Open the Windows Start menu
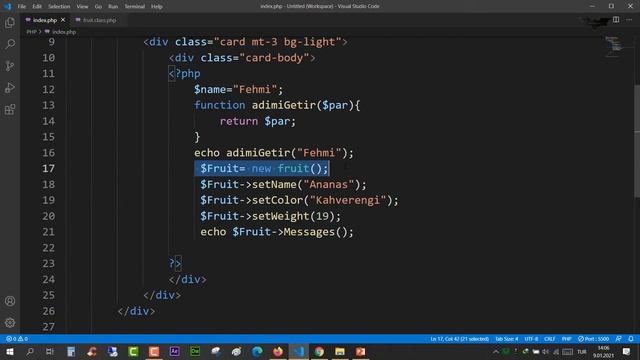Screen dimensions: 640x360 [9, 351]
